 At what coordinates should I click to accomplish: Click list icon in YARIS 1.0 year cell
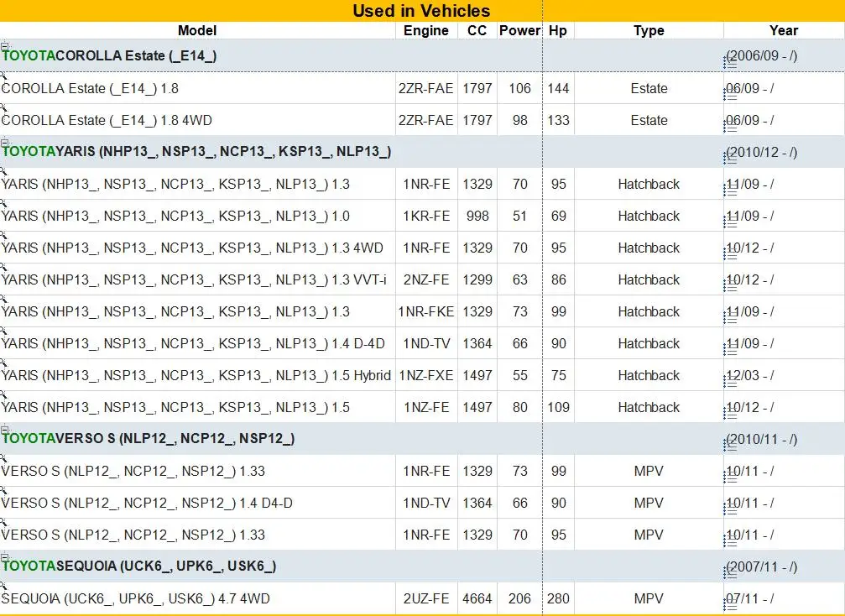(730, 223)
